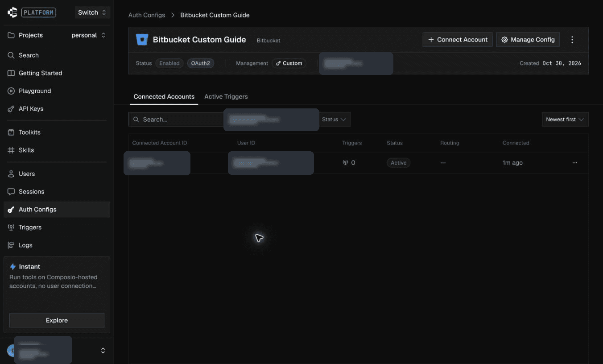This screenshot has width=603, height=364.
Task: Click the 1m ago connected time
Action: pos(512,163)
